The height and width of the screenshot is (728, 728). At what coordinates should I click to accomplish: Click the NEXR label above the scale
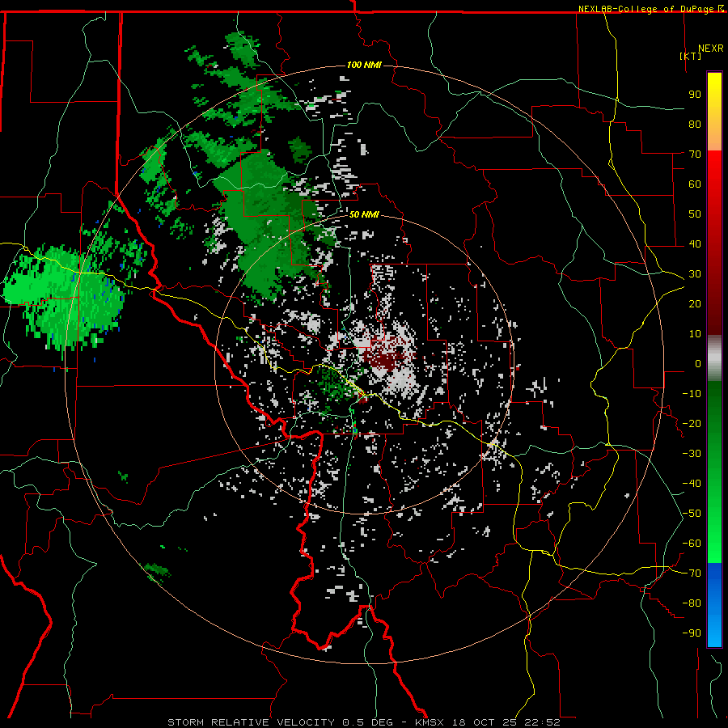pos(711,49)
